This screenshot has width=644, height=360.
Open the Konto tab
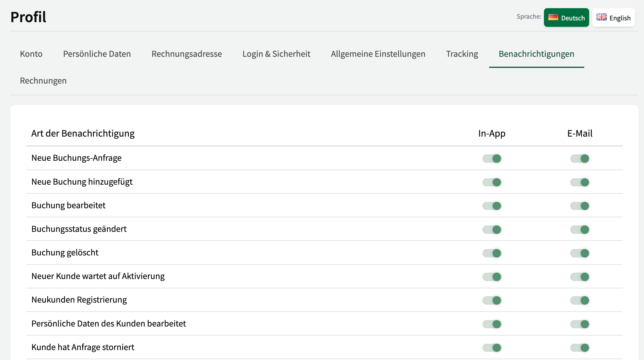point(31,54)
